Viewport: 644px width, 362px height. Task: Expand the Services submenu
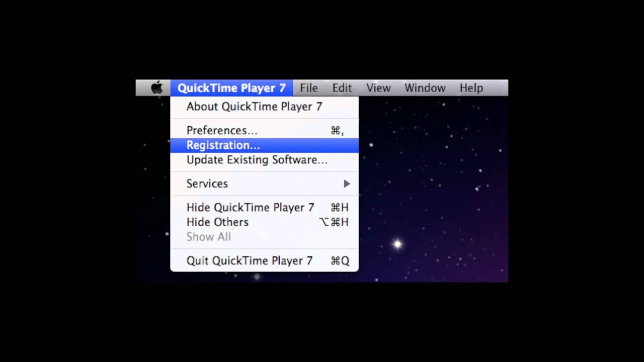(x=265, y=184)
